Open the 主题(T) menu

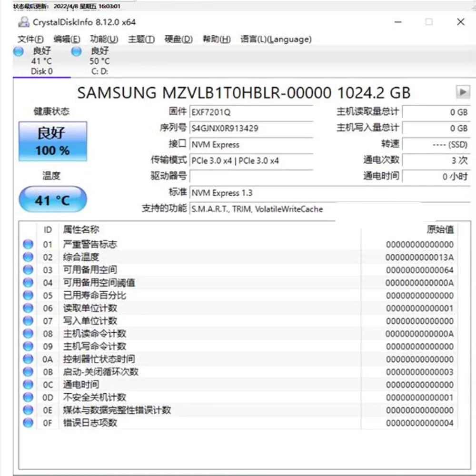pyautogui.click(x=141, y=39)
